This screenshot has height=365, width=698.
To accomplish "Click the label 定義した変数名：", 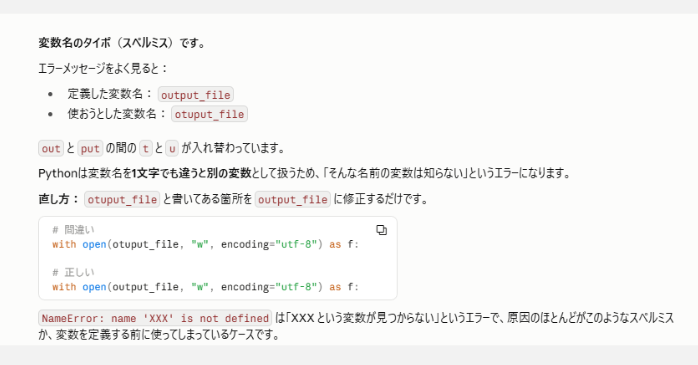I will tap(110, 94).
